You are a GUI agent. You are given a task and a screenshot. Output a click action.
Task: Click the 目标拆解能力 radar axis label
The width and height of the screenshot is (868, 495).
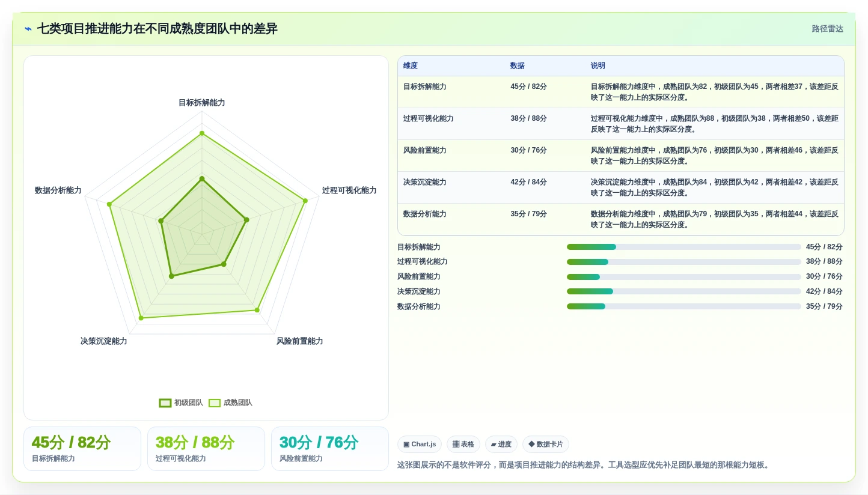pos(202,103)
